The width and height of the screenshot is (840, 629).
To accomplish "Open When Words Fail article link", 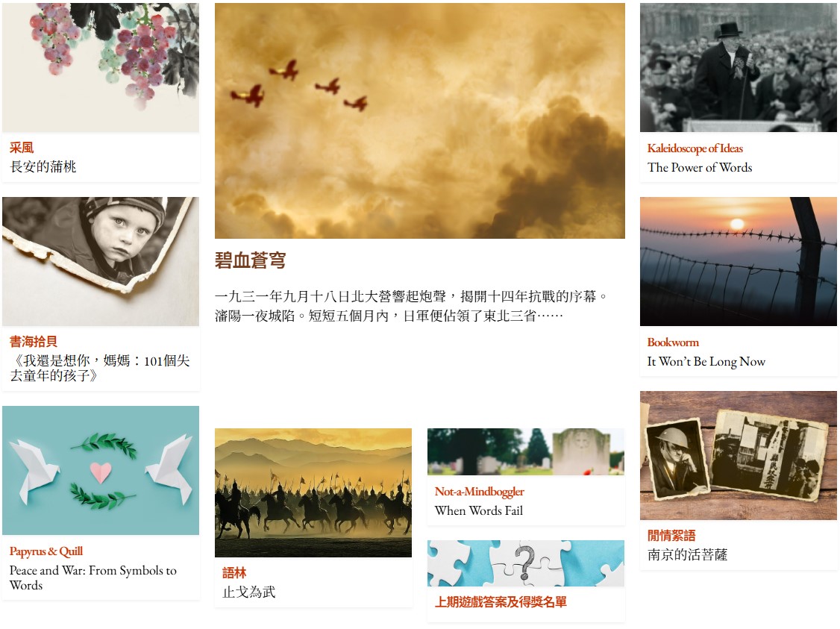I will click(479, 510).
